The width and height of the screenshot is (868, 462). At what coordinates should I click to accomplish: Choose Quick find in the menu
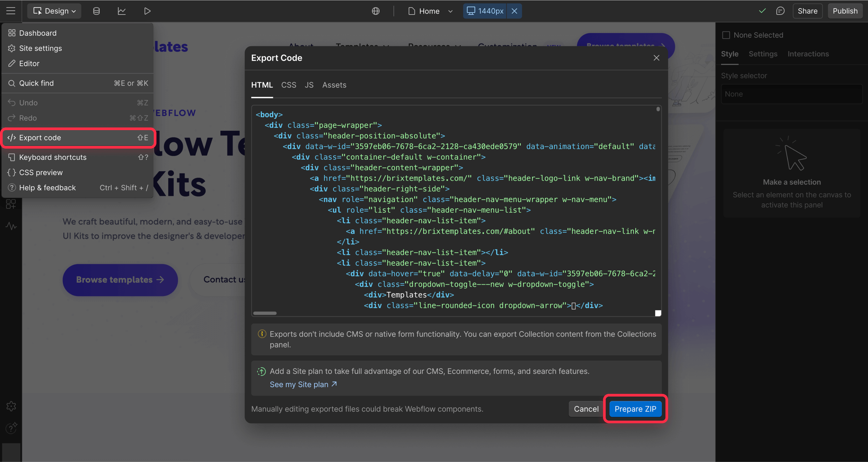coord(78,83)
